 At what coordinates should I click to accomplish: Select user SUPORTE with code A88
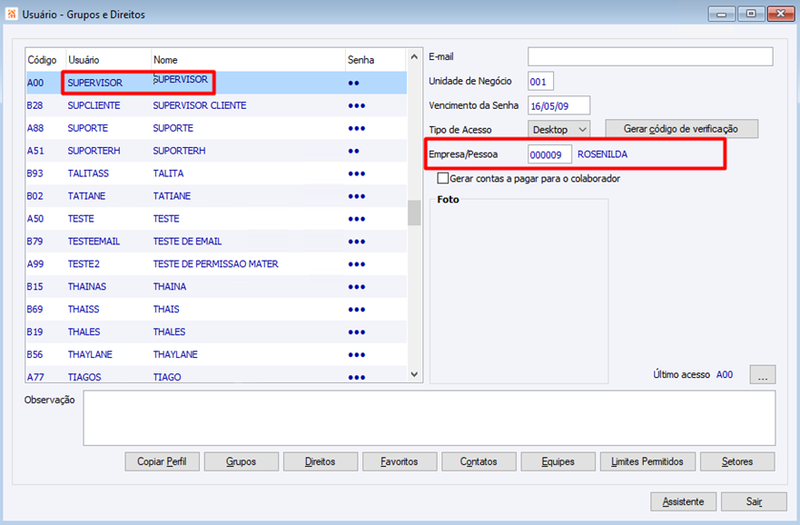[x=216, y=128]
